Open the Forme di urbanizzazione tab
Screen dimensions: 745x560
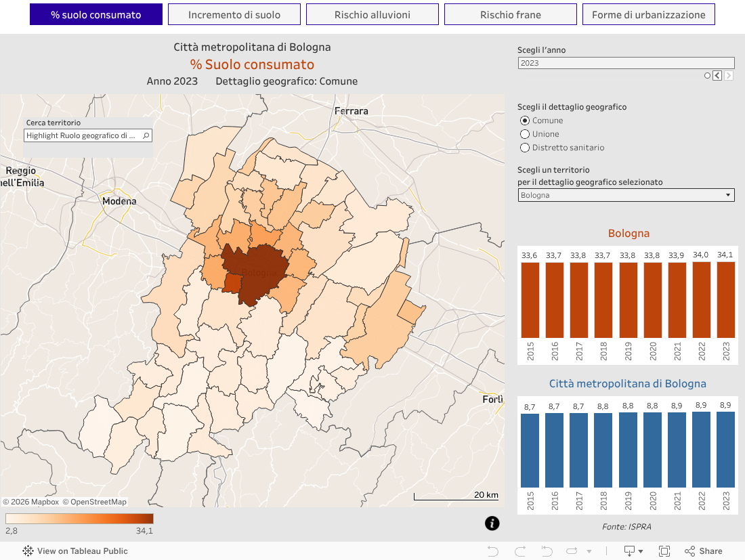(x=648, y=14)
